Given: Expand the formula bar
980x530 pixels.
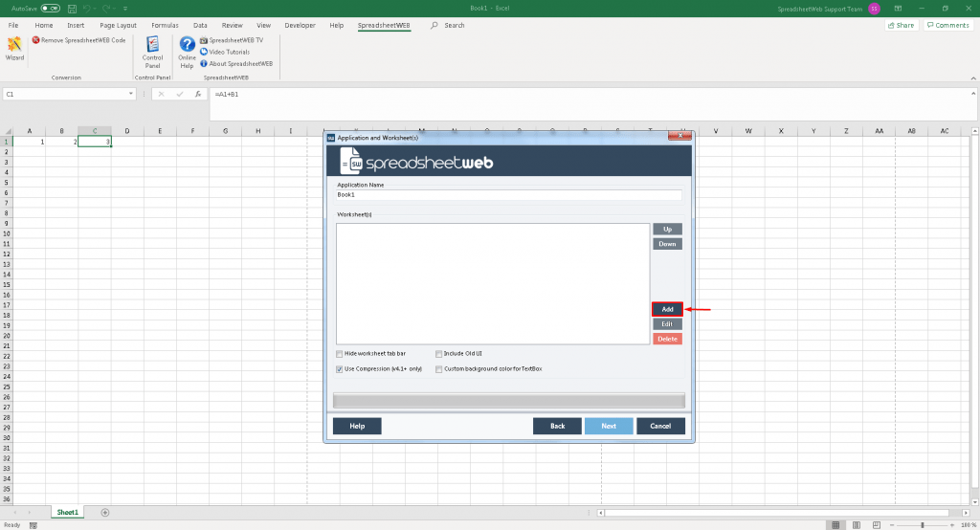Looking at the screenshot, I should point(973,94).
